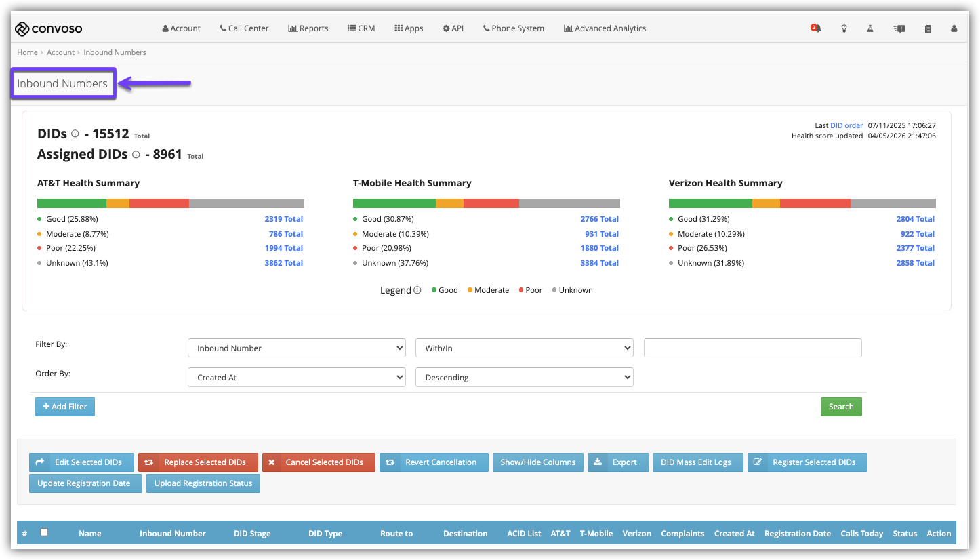
Task: Change the Descending sort direction dropdown
Action: tap(524, 378)
